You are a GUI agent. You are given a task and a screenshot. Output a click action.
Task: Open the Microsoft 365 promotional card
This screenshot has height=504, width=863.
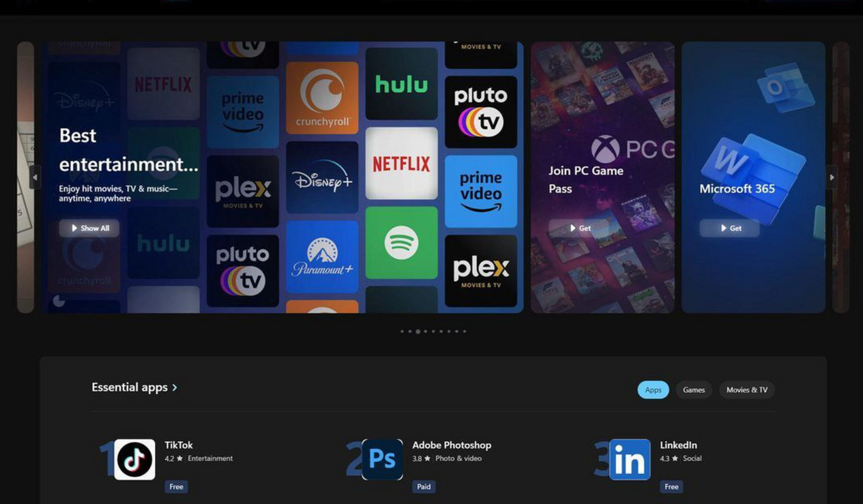753,177
